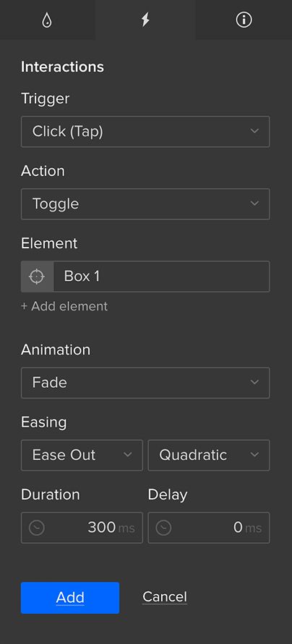Click the chevron arrow in Animation dropdown
The height and width of the screenshot is (644, 292).
(x=254, y=383)
